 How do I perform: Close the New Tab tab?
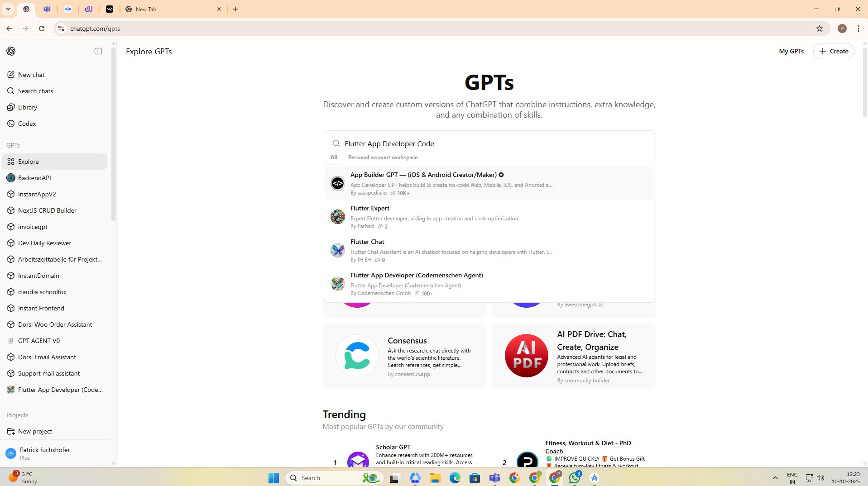pyautogui.click(x=219, y=9)
